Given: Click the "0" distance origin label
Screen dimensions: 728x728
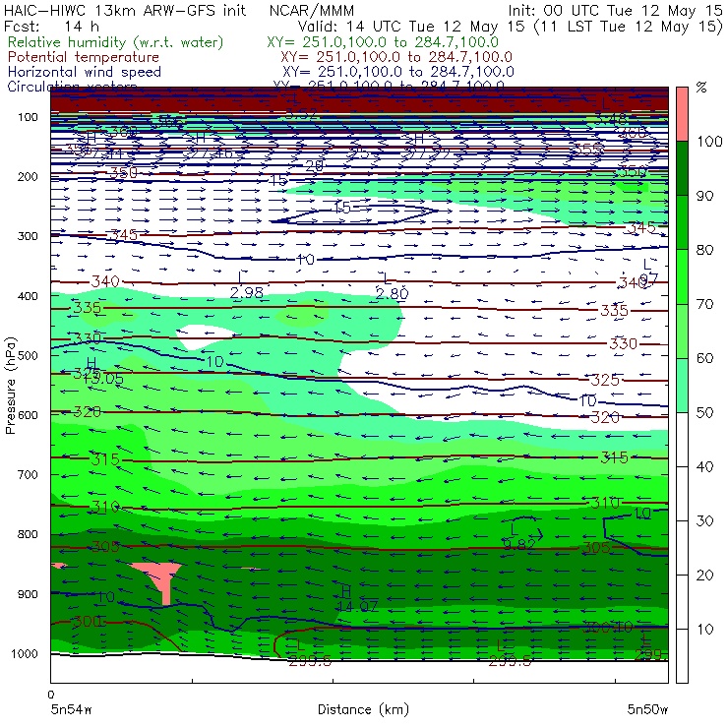Looking at the screenshot, I should [x=51, y=695].
